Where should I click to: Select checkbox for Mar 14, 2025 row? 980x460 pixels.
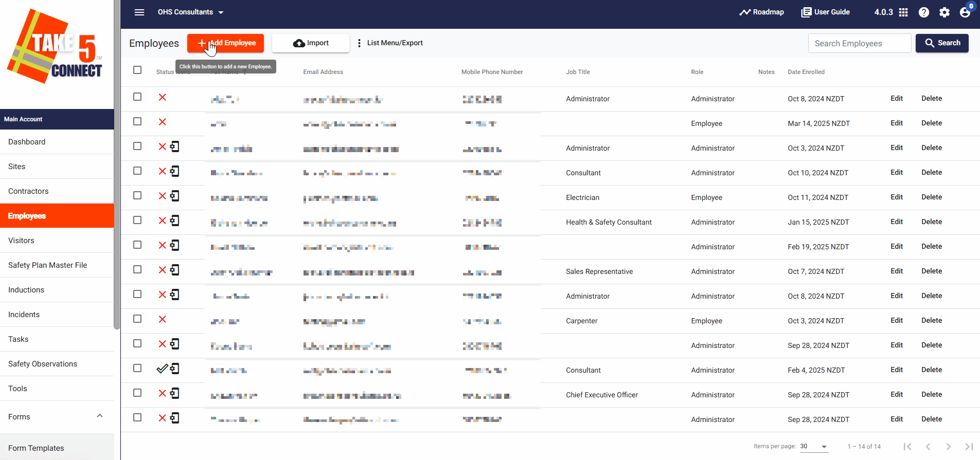[x=137, y=121]
